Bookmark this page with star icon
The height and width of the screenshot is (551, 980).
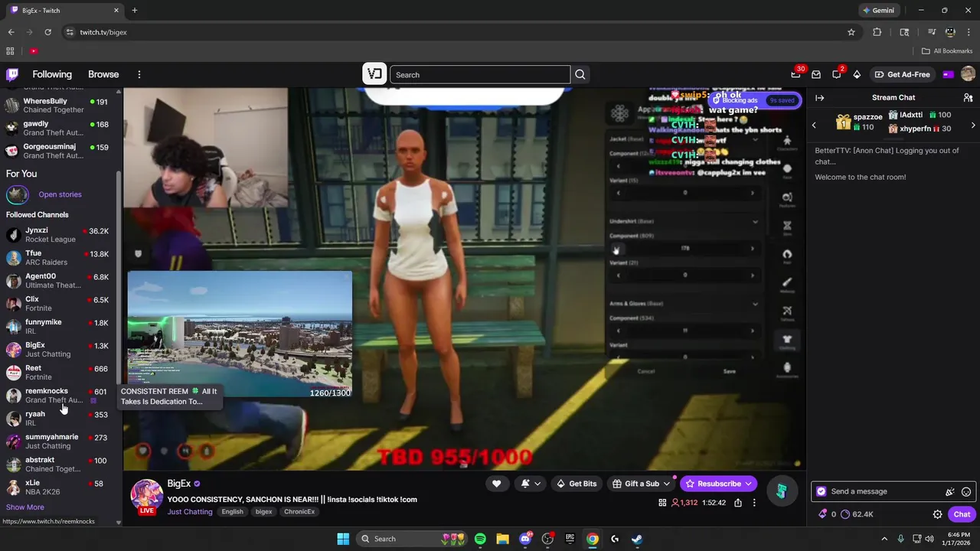point(851,32)
